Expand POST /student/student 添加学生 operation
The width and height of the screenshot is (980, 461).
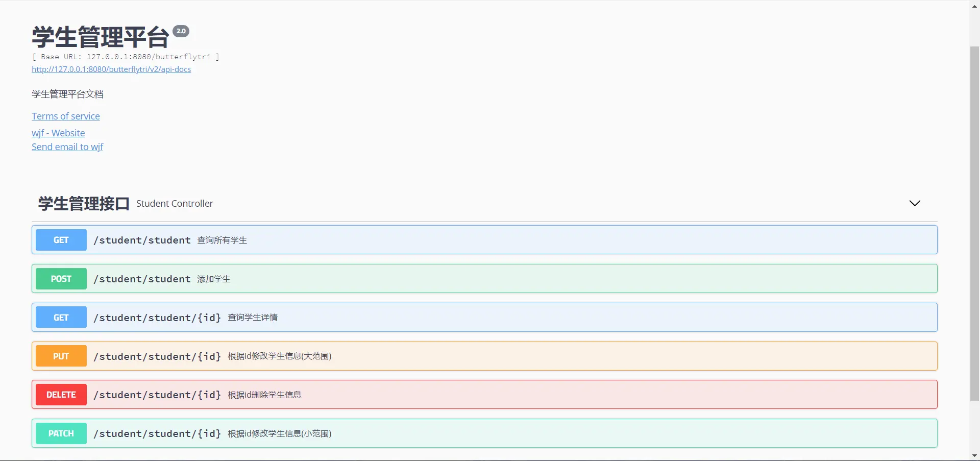[484, 279]
